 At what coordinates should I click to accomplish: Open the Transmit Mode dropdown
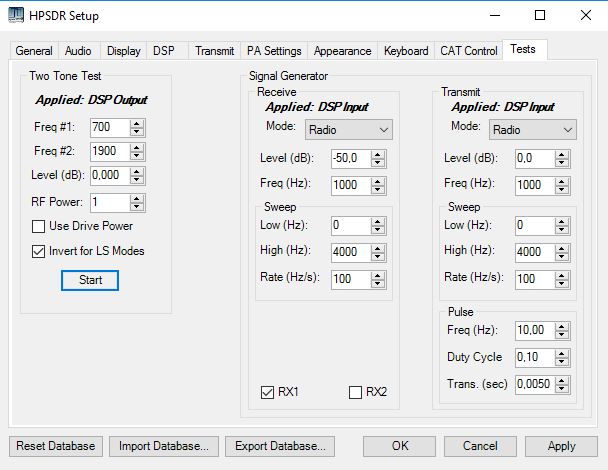click(x=533, y=130)
